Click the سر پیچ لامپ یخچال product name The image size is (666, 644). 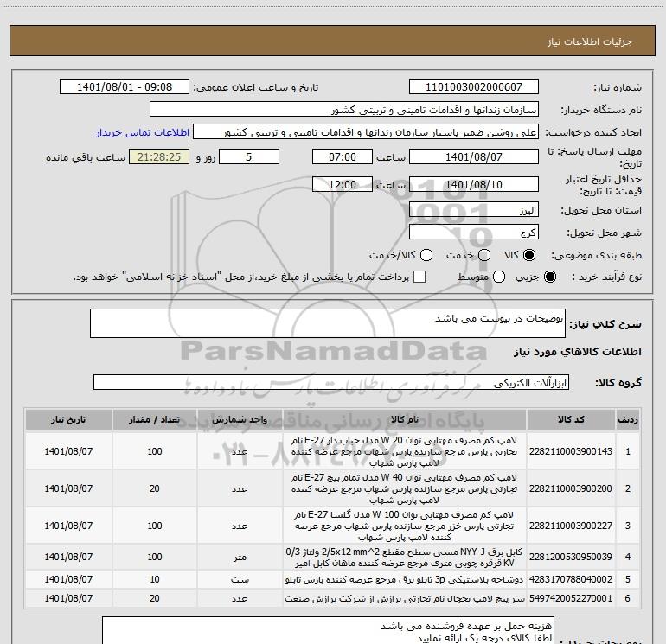pos(405,598)
